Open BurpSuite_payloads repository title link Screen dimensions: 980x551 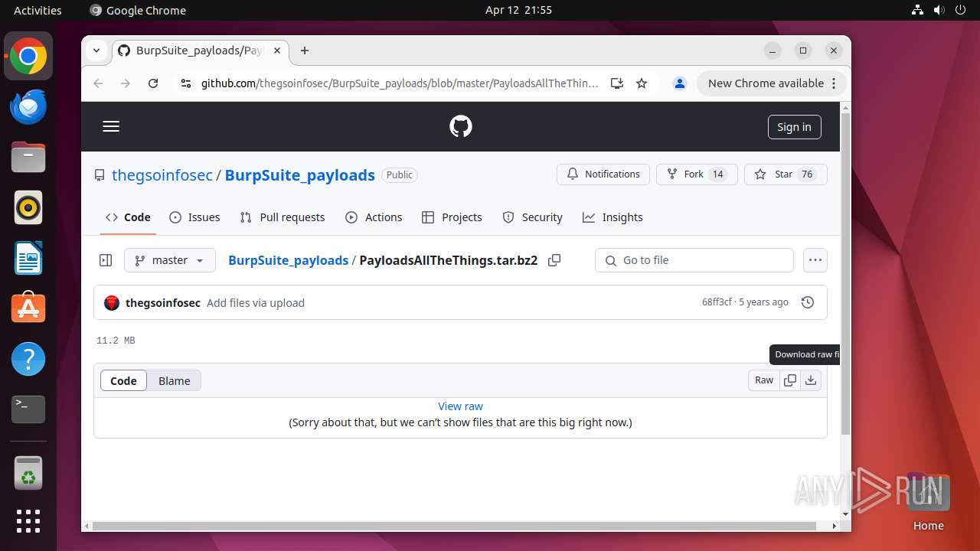click(x=300, y=174)
